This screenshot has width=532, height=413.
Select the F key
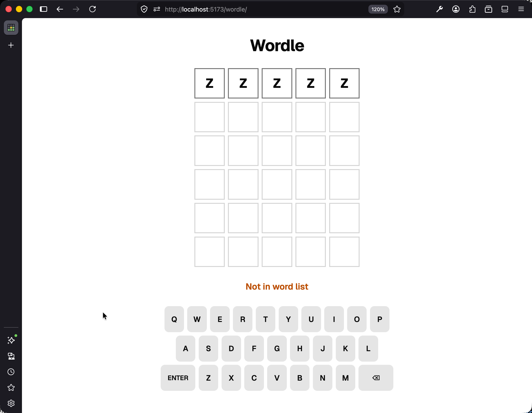(x=254, y=348)
